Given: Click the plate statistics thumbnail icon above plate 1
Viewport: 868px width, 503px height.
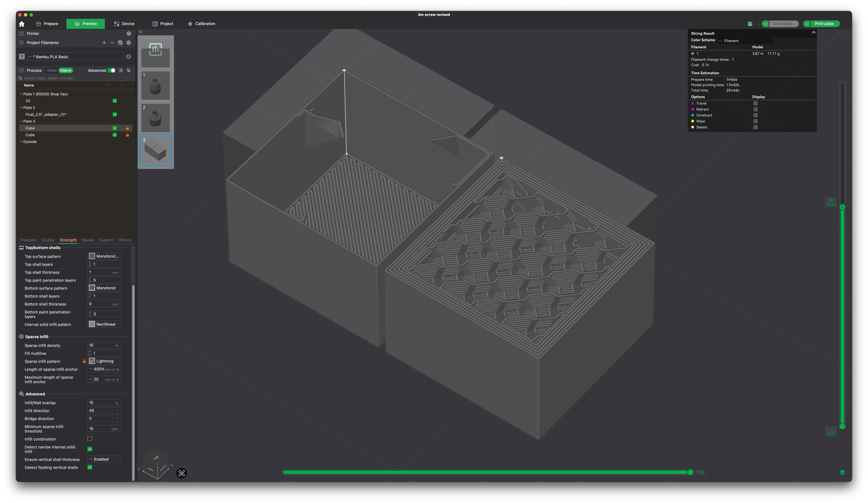Looking at the screenshot, I should (x=155, y=50).
